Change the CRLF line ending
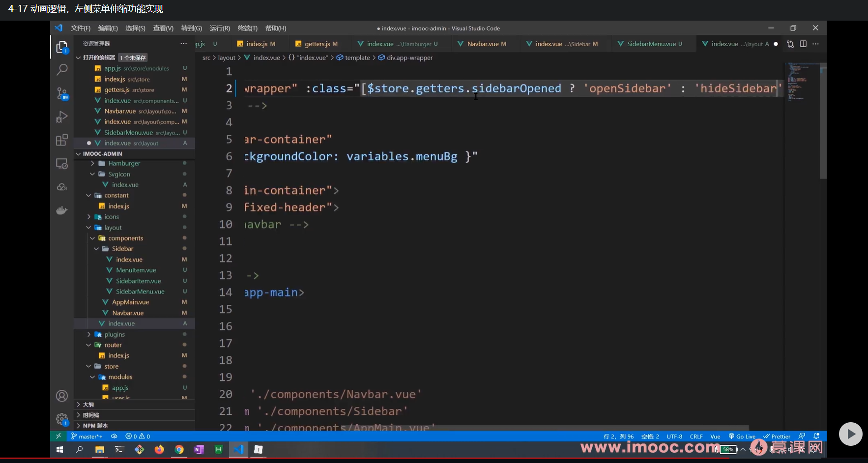The width and height of the screenshot is (868, 463). coord(696,436)
